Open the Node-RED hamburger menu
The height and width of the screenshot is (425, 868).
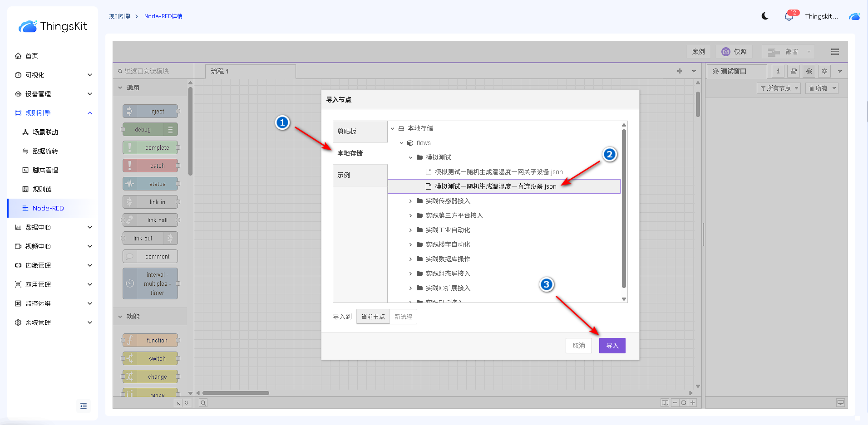[834, 52]
